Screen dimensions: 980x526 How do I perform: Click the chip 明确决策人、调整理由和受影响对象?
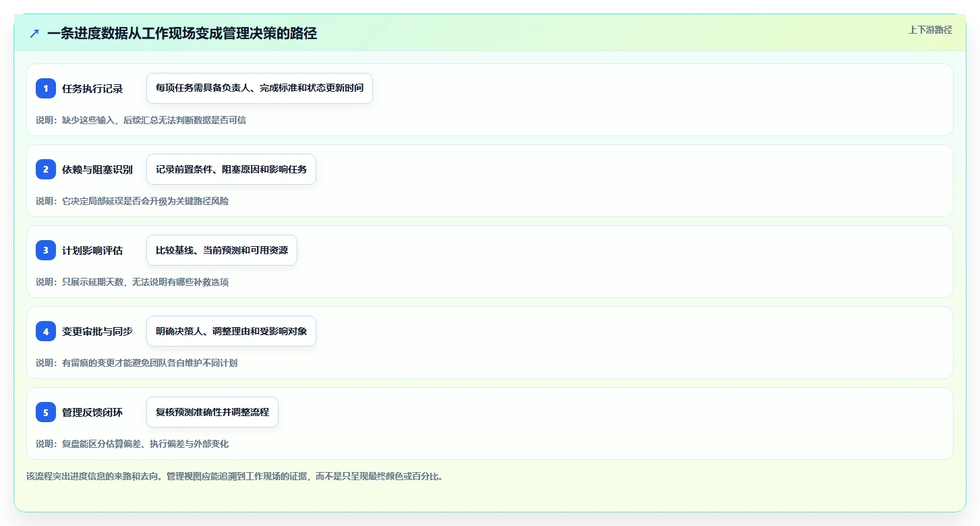(231, 331)
